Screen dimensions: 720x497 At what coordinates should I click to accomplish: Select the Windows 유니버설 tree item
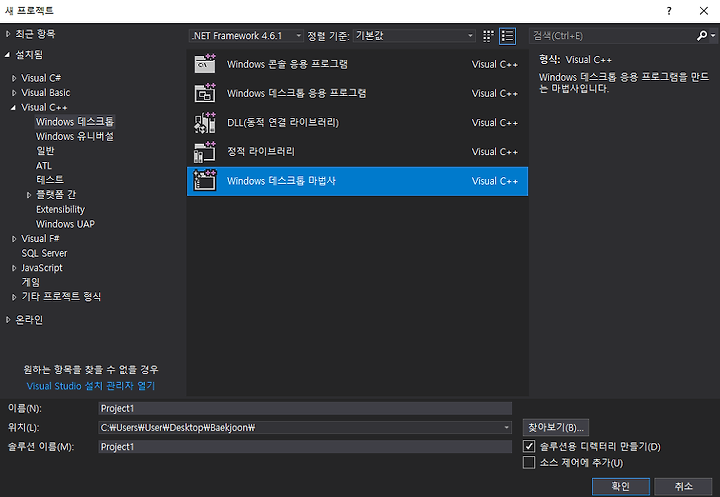click(75, 136)
